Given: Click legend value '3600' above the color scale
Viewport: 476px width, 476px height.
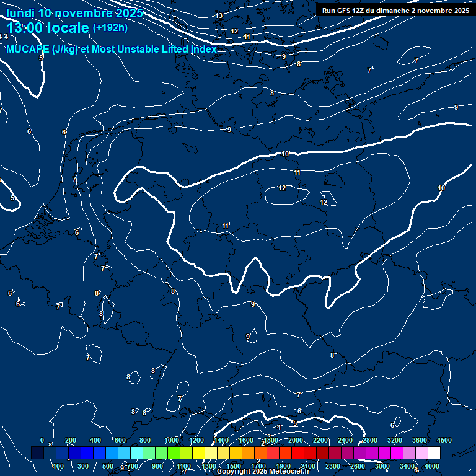Looking at the screenshot, I should click(x=420, y=440).
